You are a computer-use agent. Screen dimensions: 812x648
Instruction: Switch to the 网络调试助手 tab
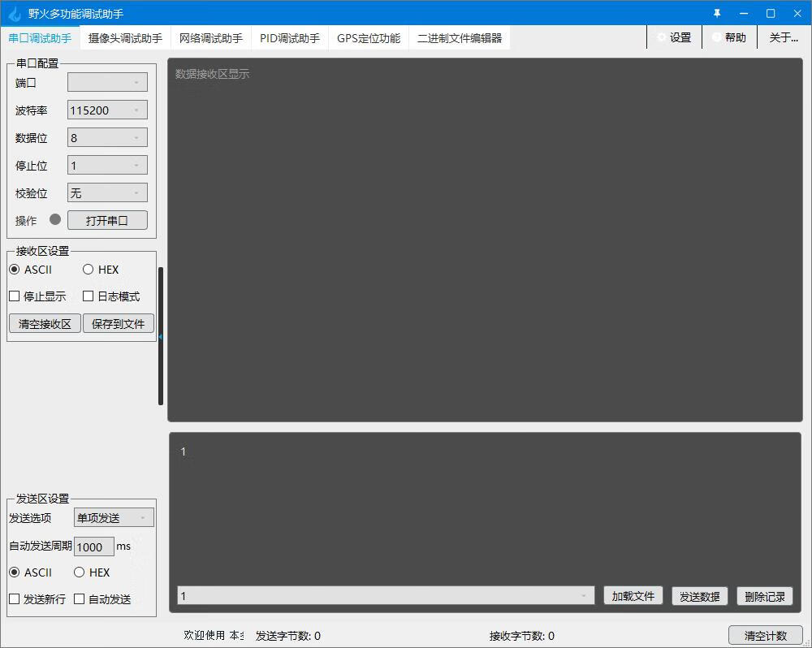(210, 38)
